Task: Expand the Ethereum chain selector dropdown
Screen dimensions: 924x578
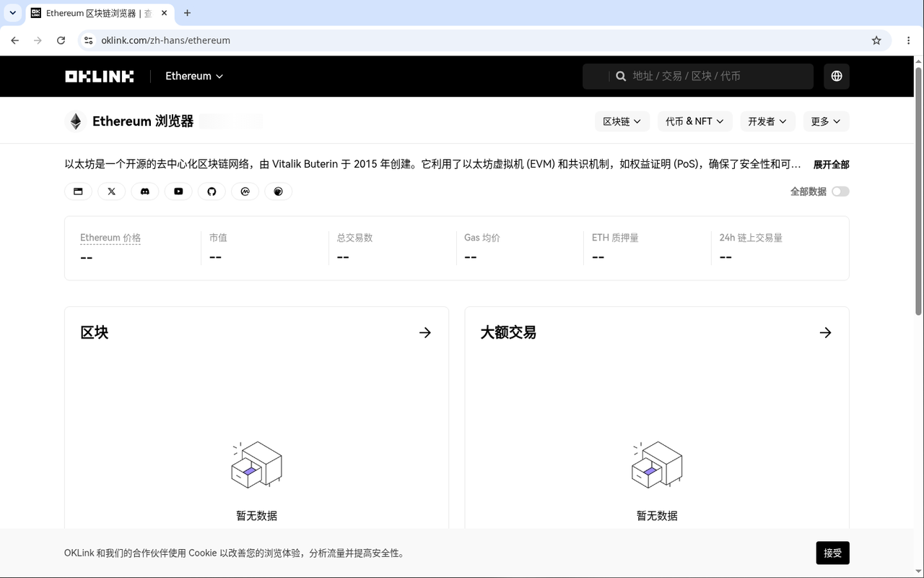Action: point(194,76)
